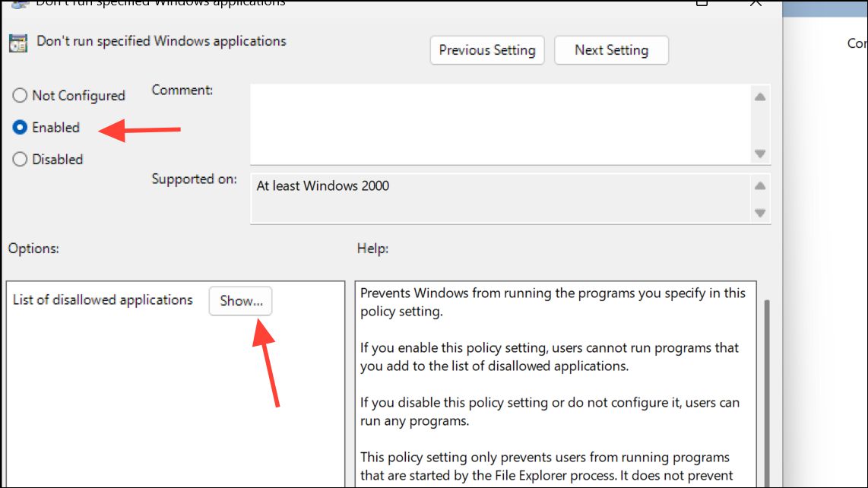Open the Show dialog for disallowed applications

[240, 301]
